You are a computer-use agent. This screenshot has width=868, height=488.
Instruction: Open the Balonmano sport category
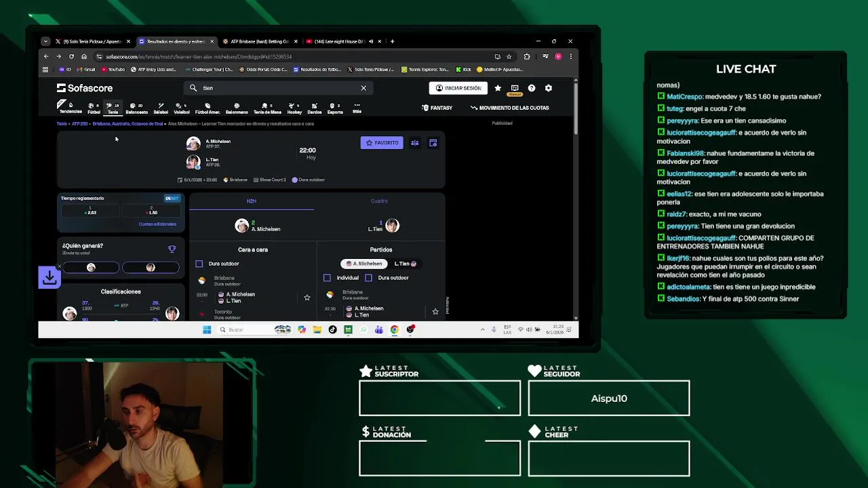tap(237, 108)
